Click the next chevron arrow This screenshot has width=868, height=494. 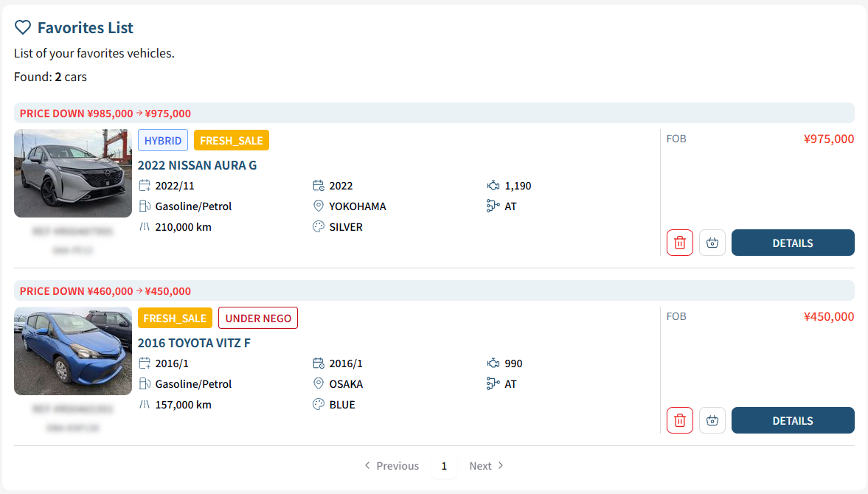click(501, 465)
